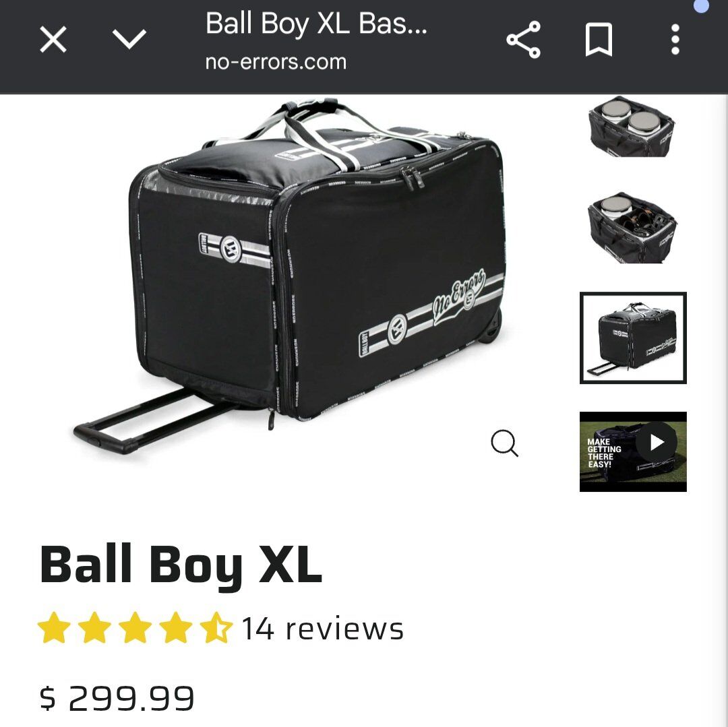Open the three-dot overflow menu
The image size is (728, 727).
675,40
